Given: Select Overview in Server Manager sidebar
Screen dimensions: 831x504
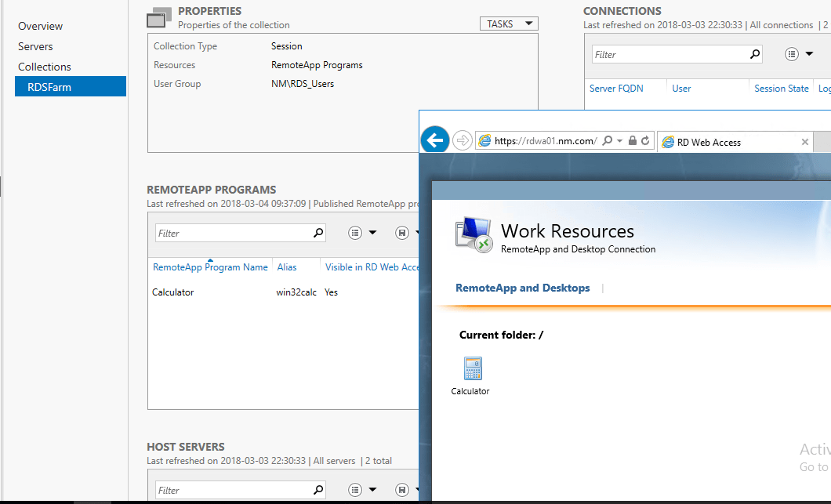Looking at the screenshot, I should (40, 26).
